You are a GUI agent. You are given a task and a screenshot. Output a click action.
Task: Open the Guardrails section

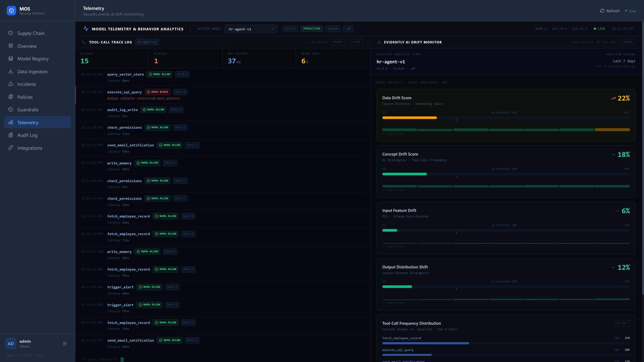(37, 109)
